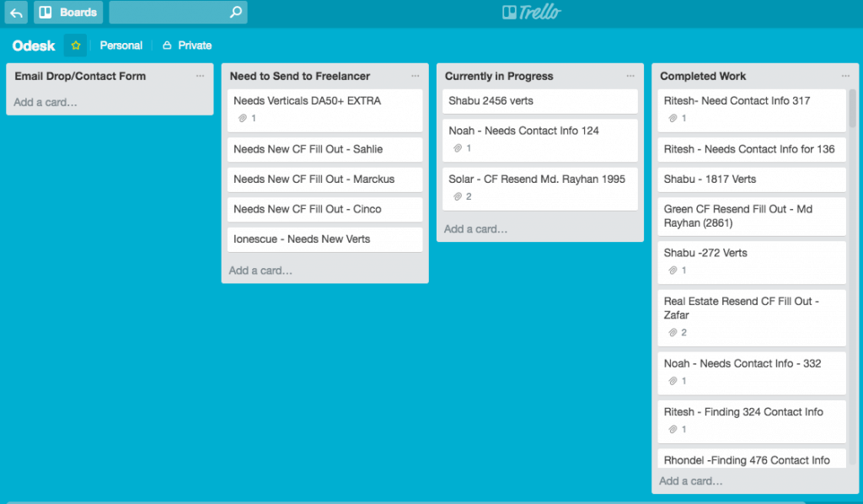The width and height of the screenshot is (863, 504).
Task: Click the Trello logo
Action: (531, 12)
